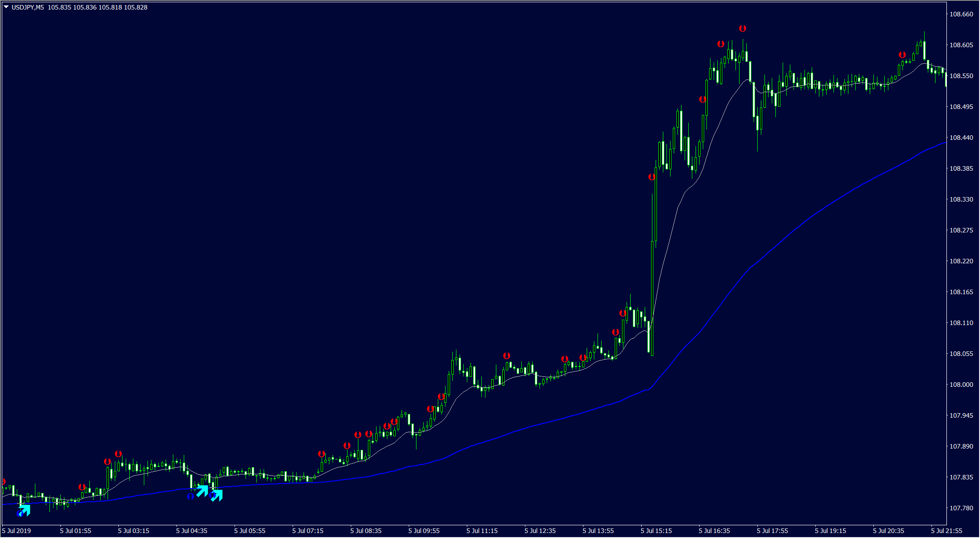Click the USDJPY,M5 symbol label
Viewport: 980px width, 538px height.
click(x=28, y=7)
